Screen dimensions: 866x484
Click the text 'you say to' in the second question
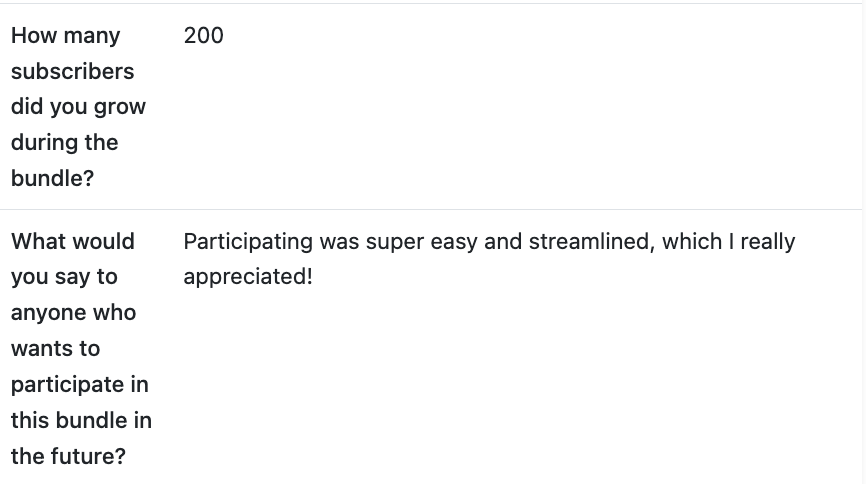pos(64,277)
